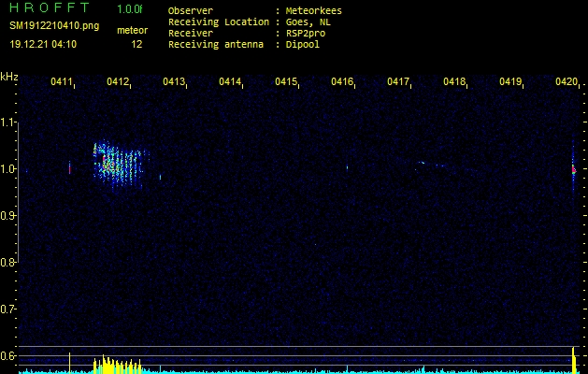Click the Observer field label
The width and height of the screenshot is (588, 374).
[x=191, y=11]
